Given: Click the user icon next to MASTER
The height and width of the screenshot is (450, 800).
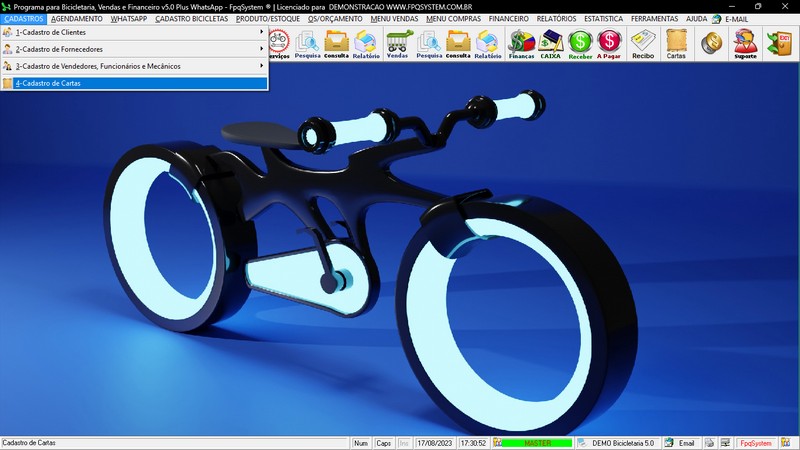Looking at the screenshot, I should click(498, 443).
